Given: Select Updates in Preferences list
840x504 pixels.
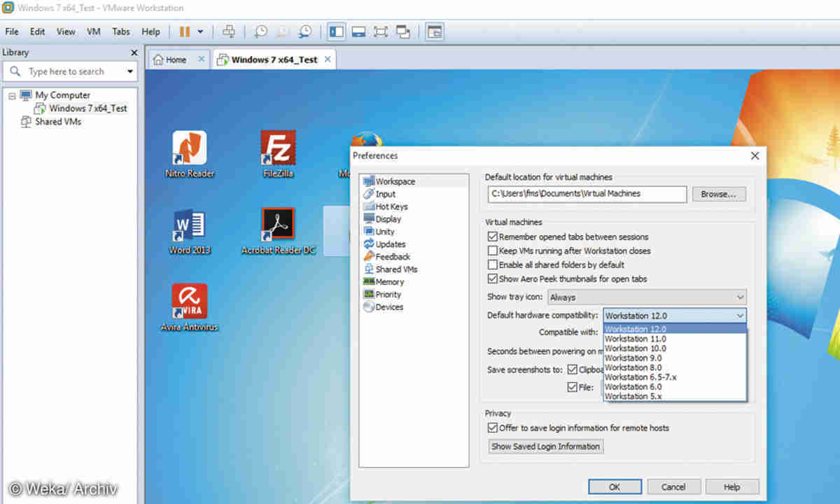Looking at the screenshot, I should pyautogui.click(x=390, y=244).
